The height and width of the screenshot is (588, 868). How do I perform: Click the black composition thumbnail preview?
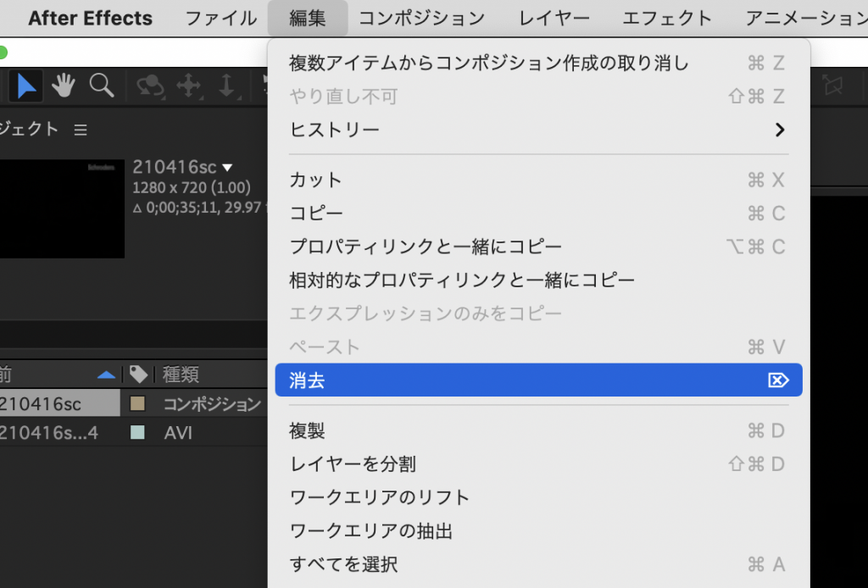[x=62, y=208]
